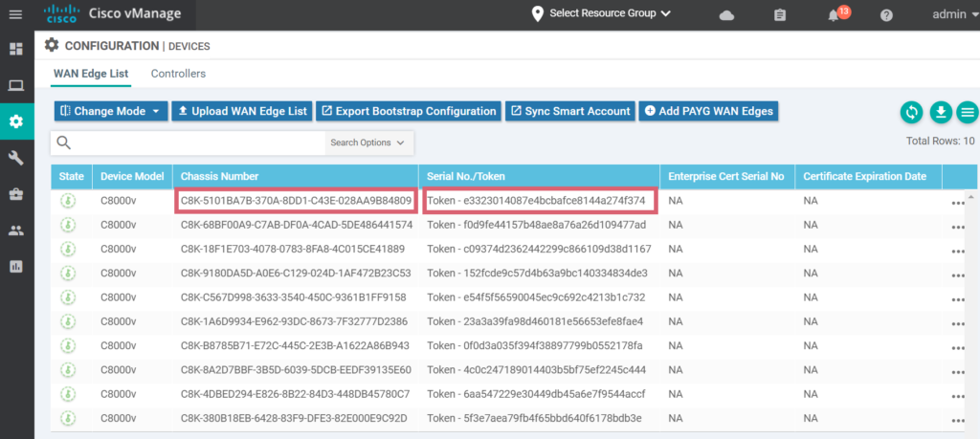Click the Upload WAN Edge List button
The image size is (980, 439).
point(241,111)
